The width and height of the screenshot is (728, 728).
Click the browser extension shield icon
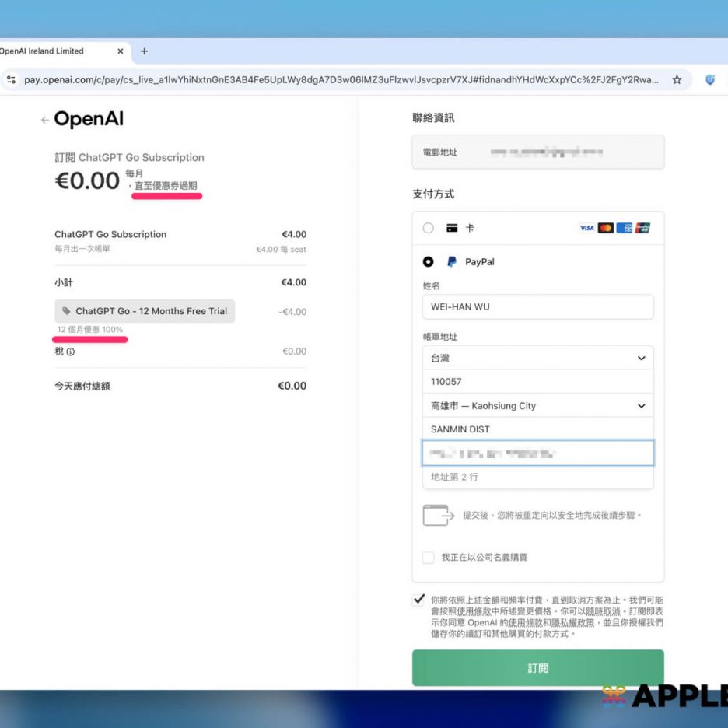(710, 79)
